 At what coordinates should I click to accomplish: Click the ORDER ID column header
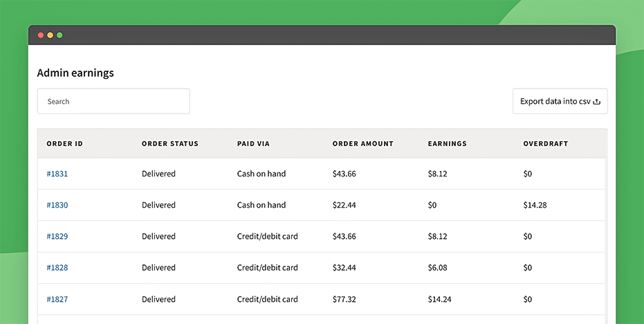point(64,144)
